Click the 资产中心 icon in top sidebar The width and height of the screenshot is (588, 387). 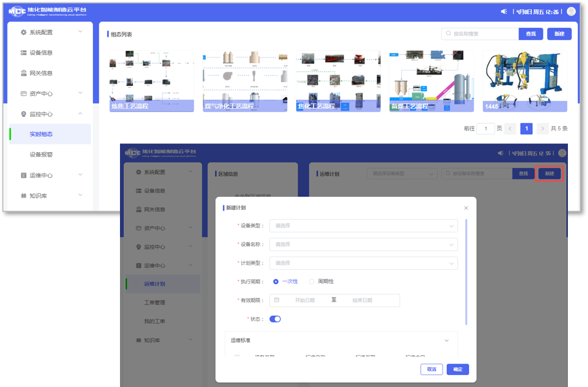coord(23,93)
